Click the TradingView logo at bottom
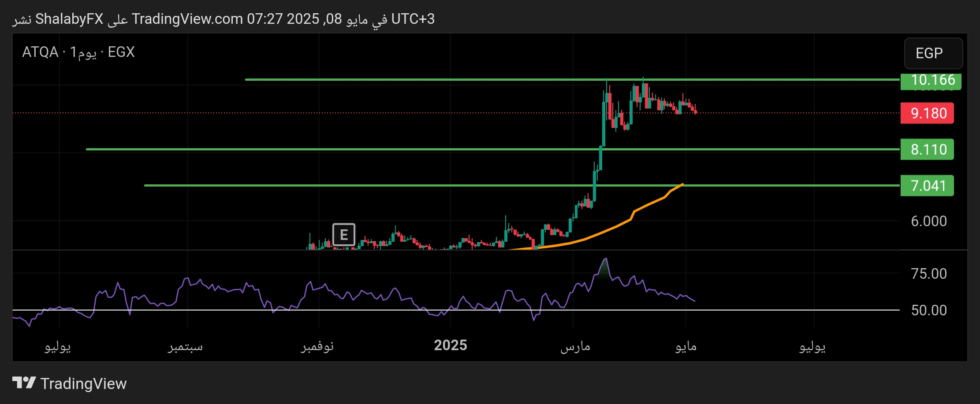980x404 pixels. pyautogui.click(x=69, y=383)
